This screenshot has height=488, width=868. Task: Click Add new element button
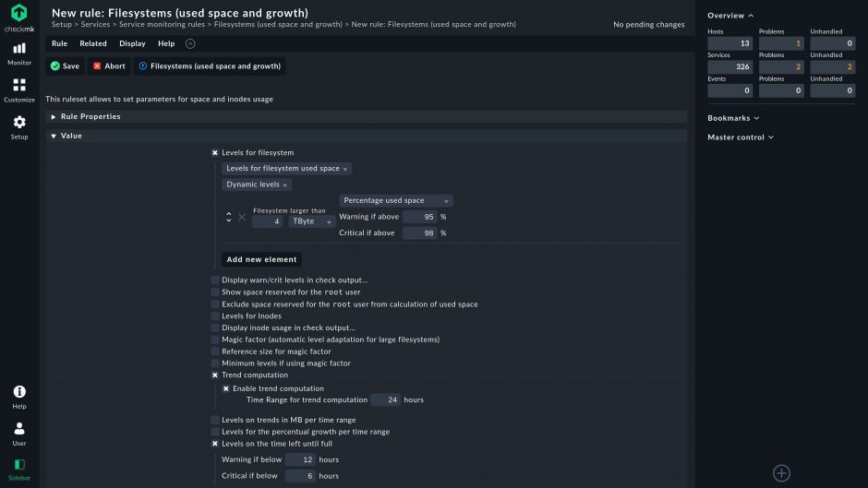261,260
